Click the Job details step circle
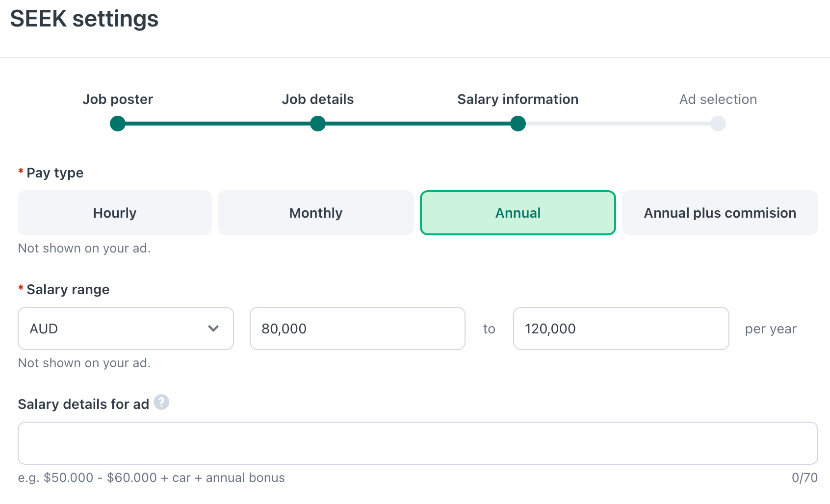830x504 pixels. (x=318, y=124)
